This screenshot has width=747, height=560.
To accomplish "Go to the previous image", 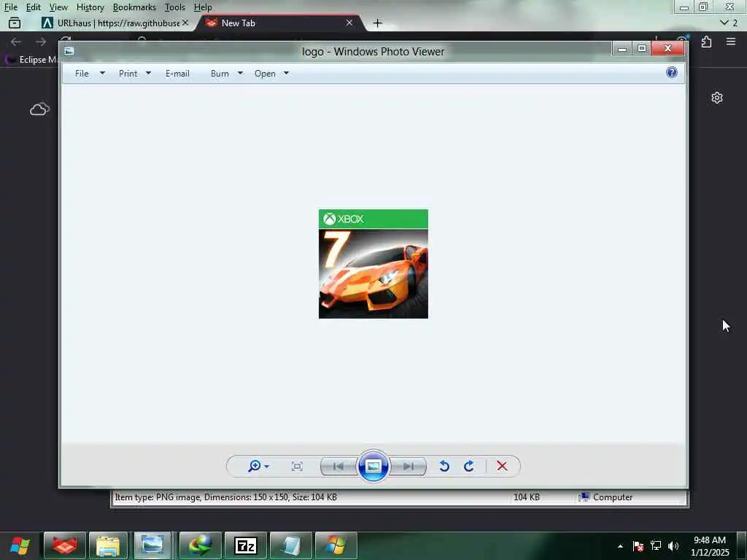I will pyautogui.click(x=338, y=466).
